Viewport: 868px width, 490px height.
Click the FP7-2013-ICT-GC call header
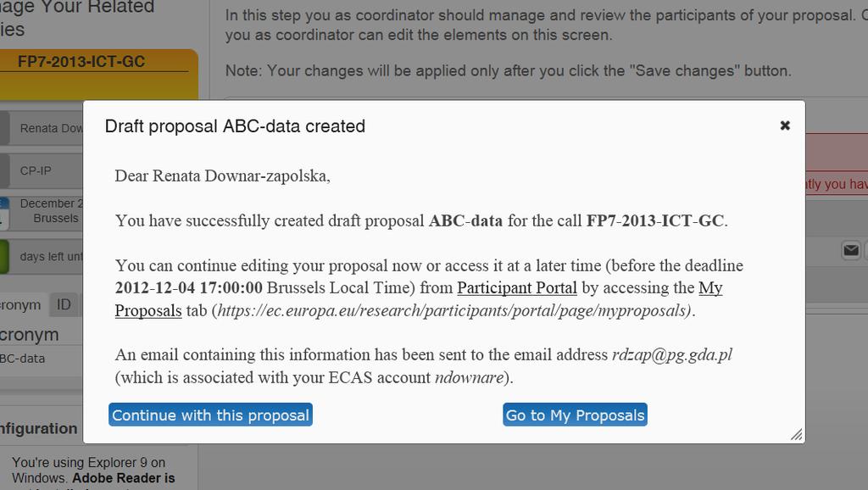(81, 61)
